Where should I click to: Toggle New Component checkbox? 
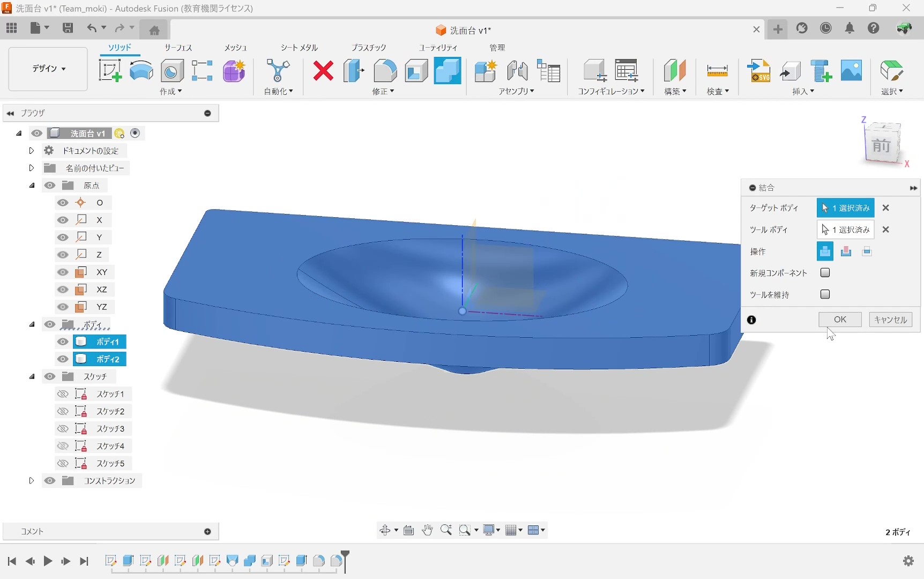tap(825, 273)
